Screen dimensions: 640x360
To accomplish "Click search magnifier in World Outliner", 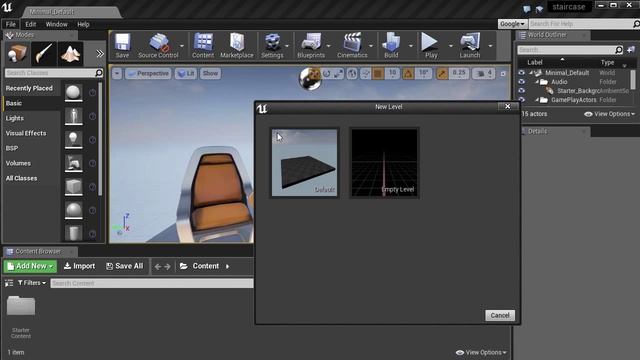I will coord(619,50).
